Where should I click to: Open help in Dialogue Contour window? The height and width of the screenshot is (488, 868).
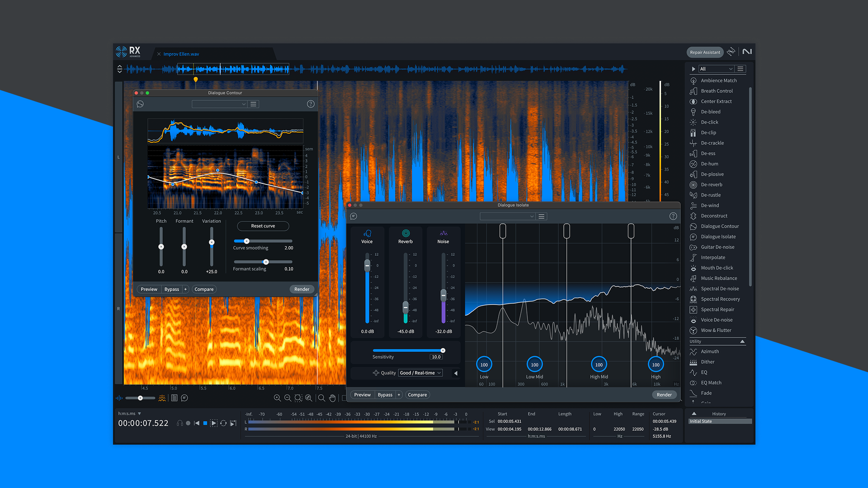[311, 104]
